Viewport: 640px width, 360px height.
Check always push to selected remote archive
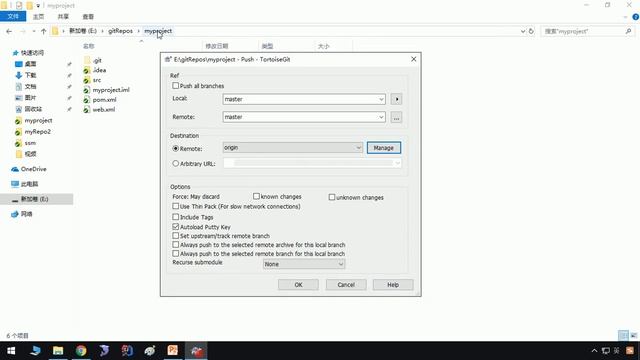coord(176,244)
